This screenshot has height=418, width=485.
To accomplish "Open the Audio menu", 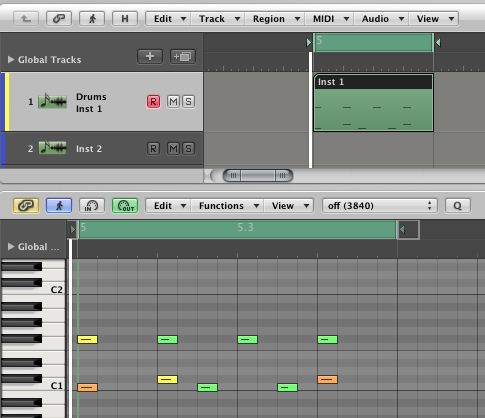I will tap(382, 19).
